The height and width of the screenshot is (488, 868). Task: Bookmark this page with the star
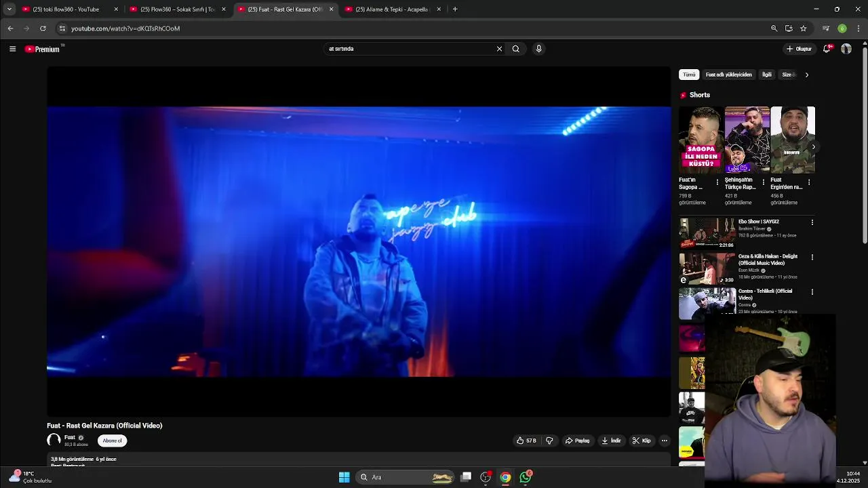point(804,28)
